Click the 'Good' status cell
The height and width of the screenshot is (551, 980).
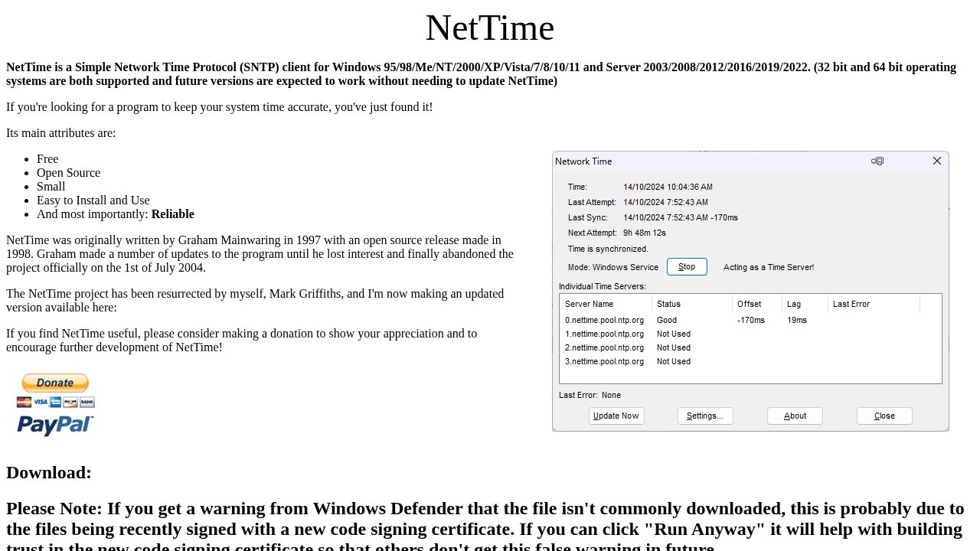(x=667, y=320)
